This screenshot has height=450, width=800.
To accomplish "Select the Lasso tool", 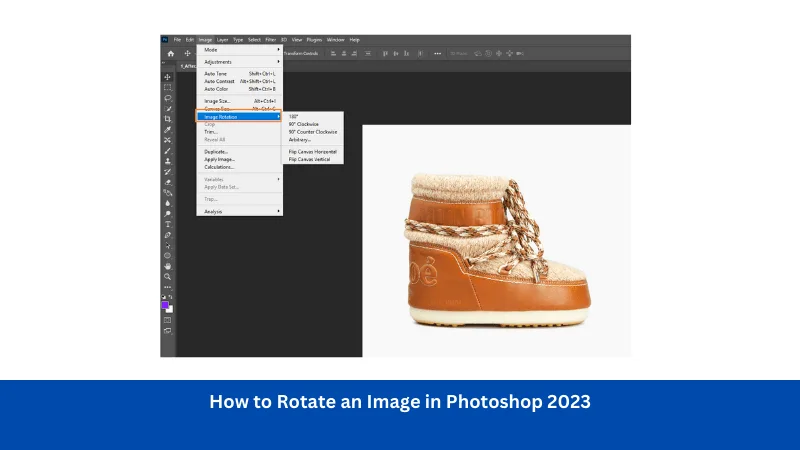I will 167,98.
